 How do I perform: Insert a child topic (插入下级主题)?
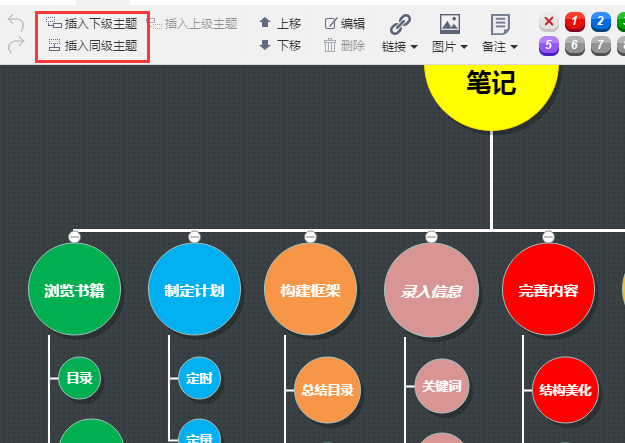(92, 24)
